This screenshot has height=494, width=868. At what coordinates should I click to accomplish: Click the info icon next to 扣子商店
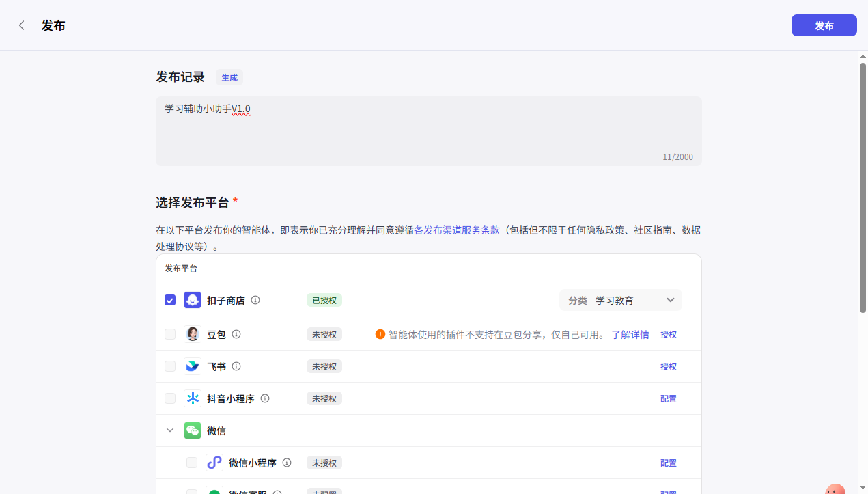[255, 300]
